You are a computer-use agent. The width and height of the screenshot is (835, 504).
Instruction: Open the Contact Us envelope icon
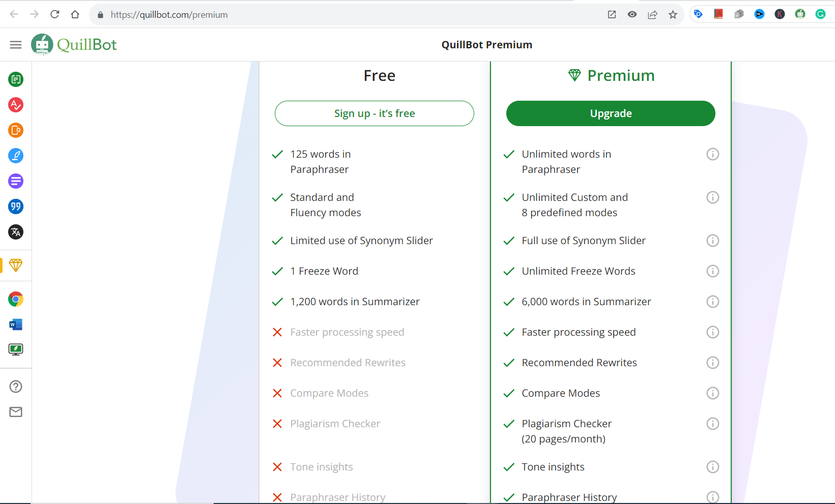16,412
